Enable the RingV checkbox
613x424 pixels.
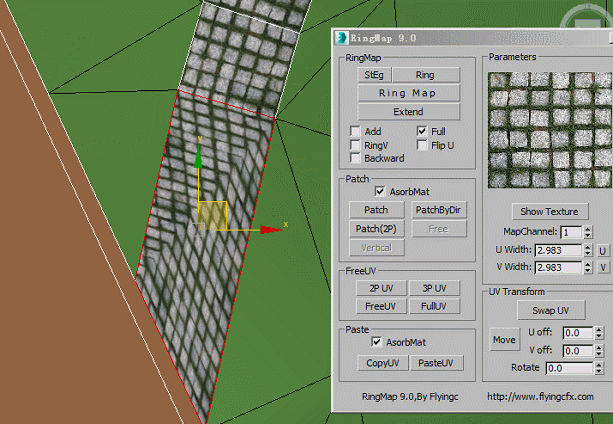coord(355,145)
